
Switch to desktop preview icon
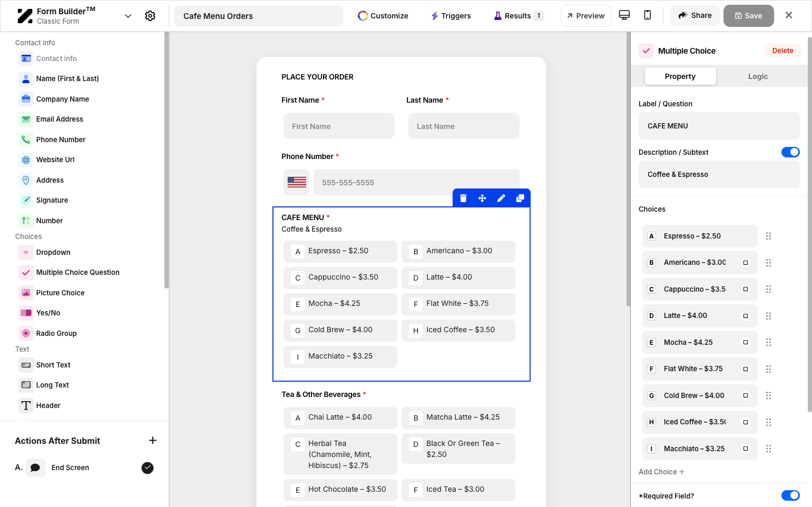[624, 15]
